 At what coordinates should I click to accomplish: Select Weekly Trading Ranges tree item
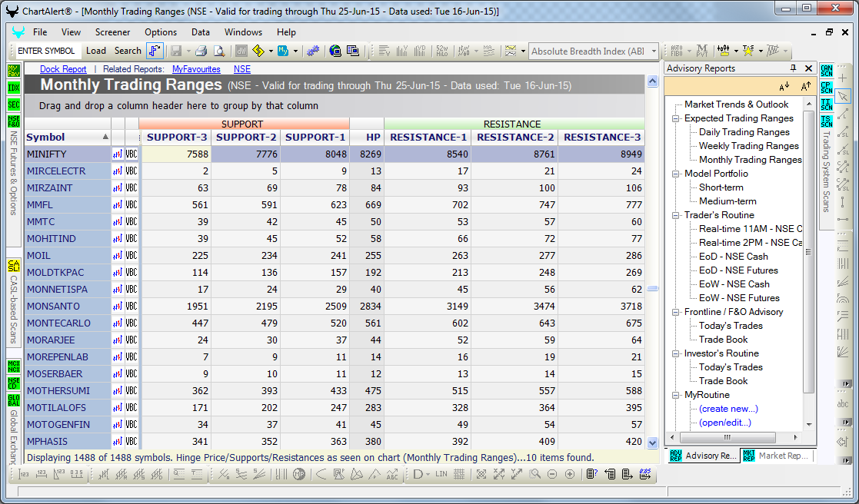pyautogui.click(x=749, y=146)
